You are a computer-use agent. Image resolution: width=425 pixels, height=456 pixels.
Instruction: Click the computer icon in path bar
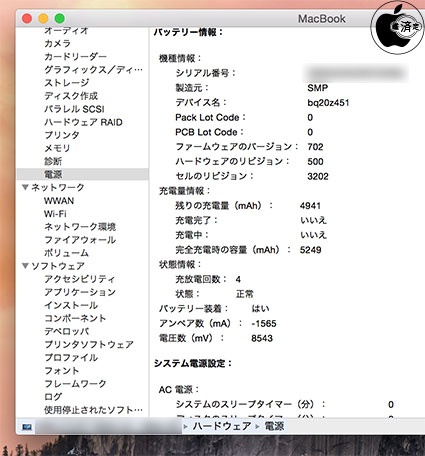27,427
